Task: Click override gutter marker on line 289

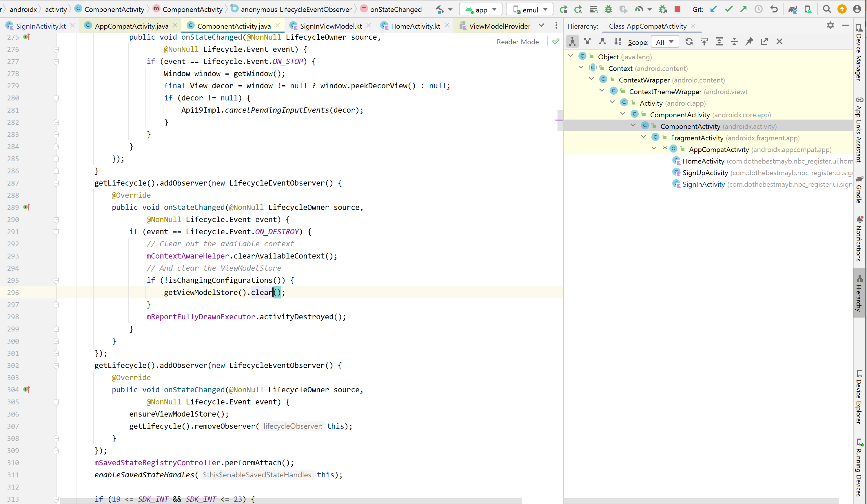Action: (x=27, y=207)
